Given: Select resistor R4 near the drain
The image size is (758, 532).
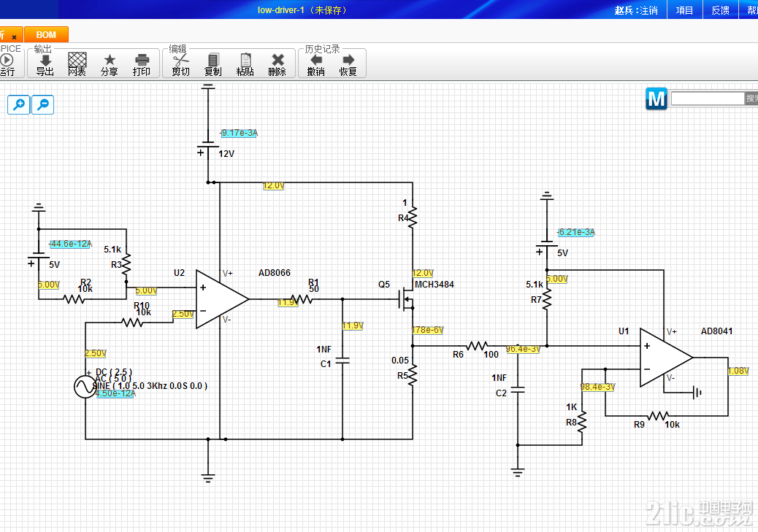Looking at the screenshot, I should pyautogui.click(x=413, y=217).
